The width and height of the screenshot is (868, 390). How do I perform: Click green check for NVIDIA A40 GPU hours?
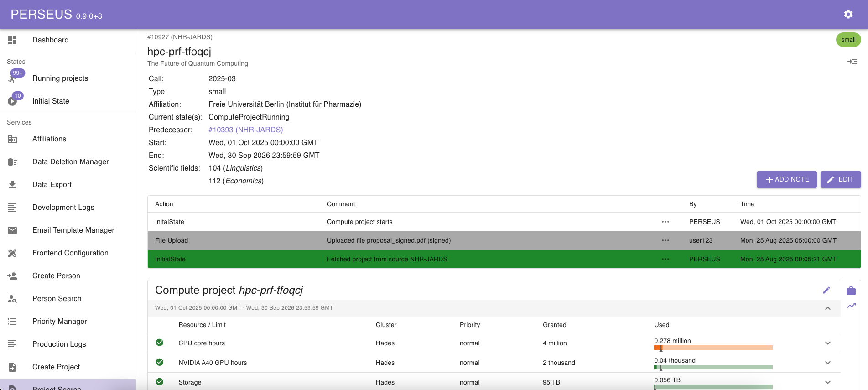tap(160, 362)
